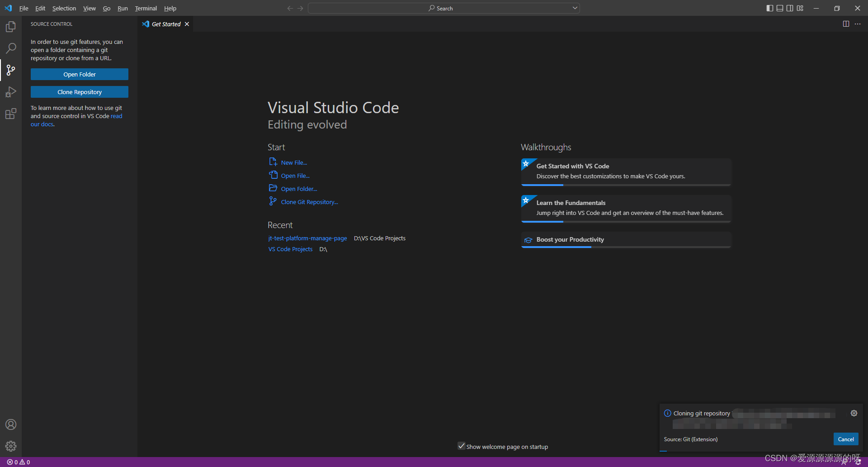Click the New File... link
Screen dimensions: 868x467
(x=294, y=162)
